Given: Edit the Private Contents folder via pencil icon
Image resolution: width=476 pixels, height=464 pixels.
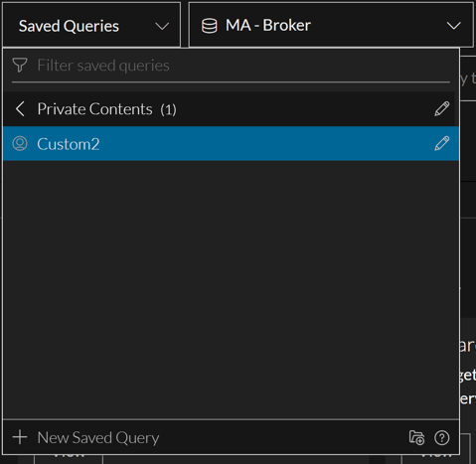Looking at the screenshot, I should tap(442, 108).
